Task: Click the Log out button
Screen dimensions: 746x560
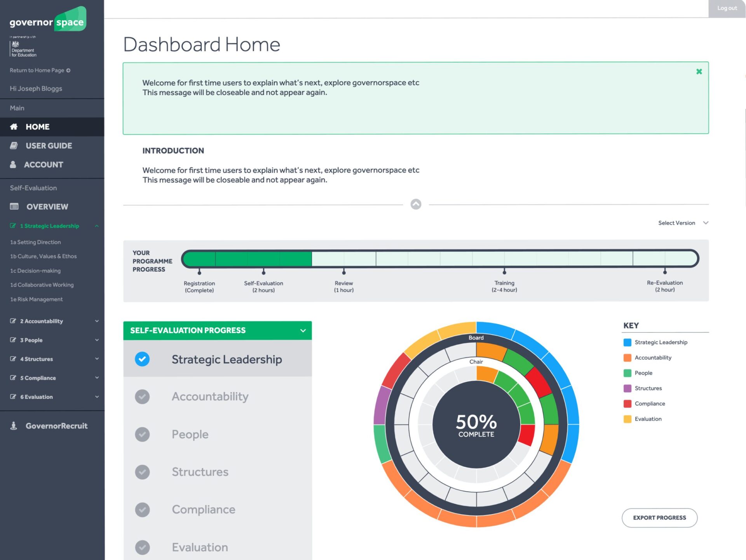Action: [x=727, y=8]
